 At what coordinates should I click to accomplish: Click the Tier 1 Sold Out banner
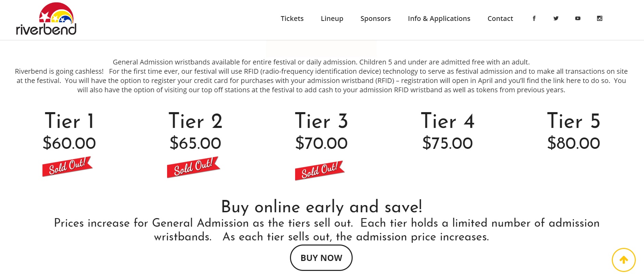coord(67,166)
